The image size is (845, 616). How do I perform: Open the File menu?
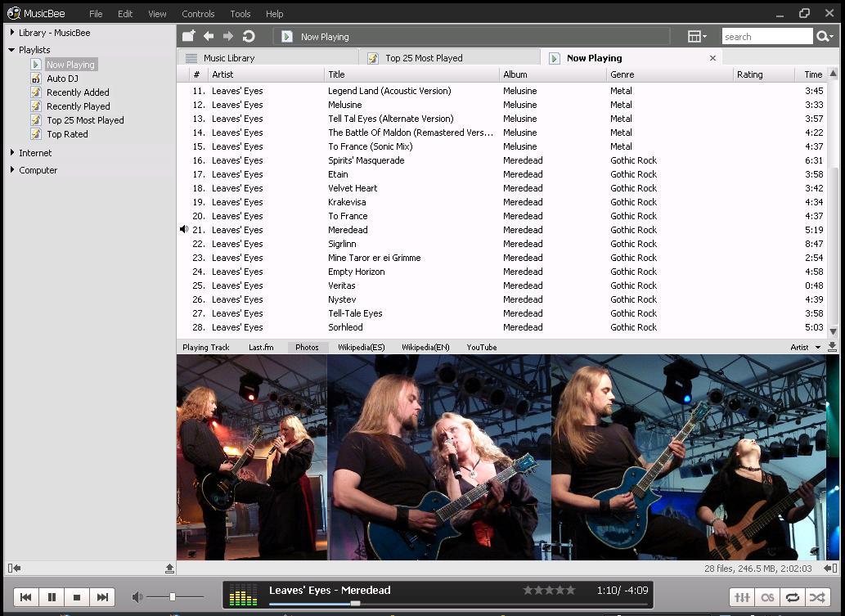click(x=96, y=13)
